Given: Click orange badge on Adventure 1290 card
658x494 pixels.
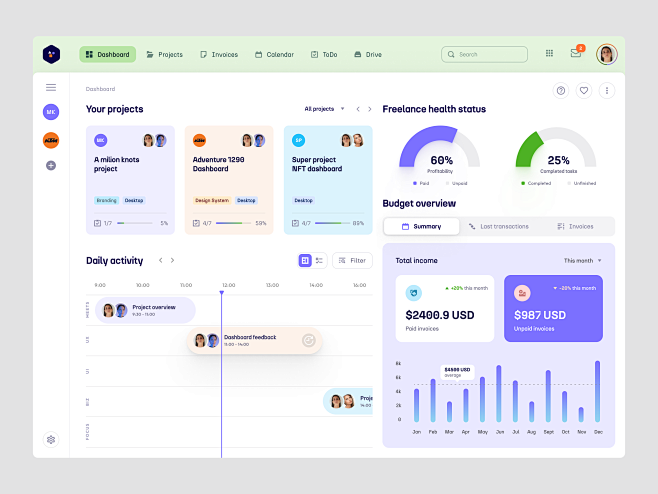Looking at the screenshot, I should point(199,140).
